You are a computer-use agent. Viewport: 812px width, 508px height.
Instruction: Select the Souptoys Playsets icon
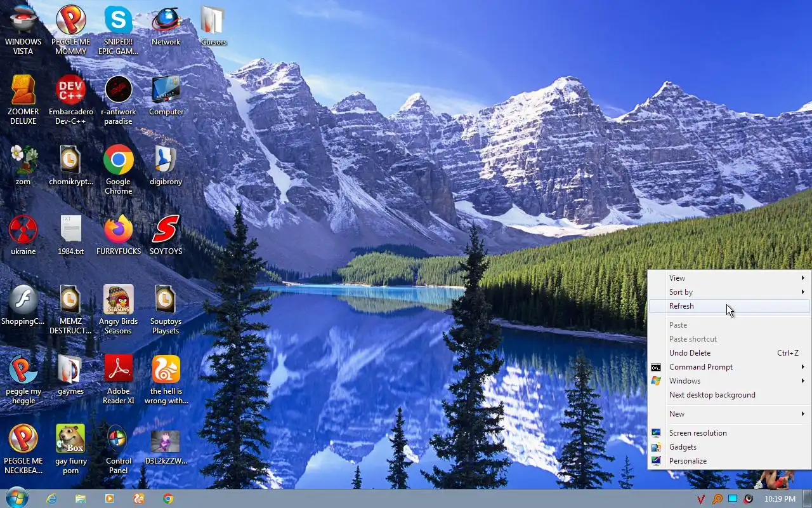(166, 309)
